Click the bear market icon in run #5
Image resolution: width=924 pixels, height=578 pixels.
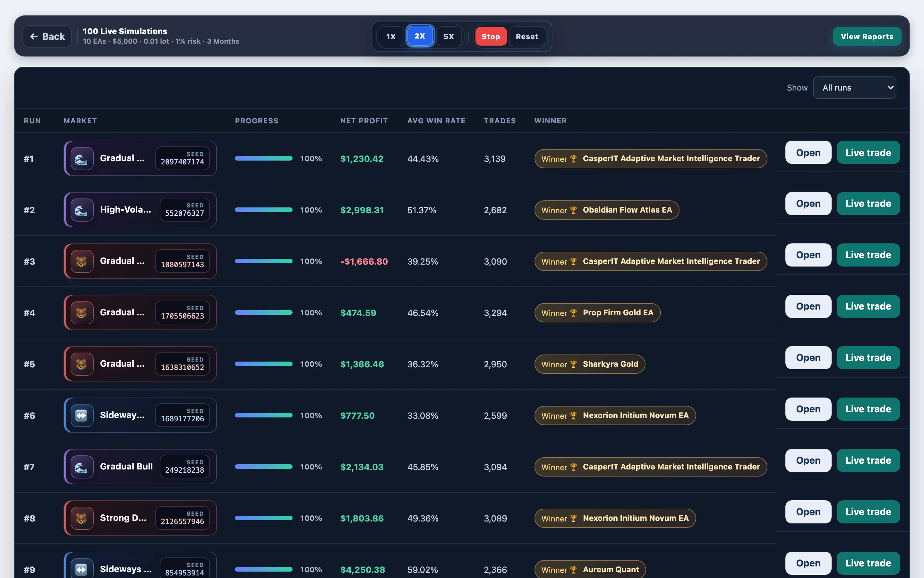tap(82, 364)
